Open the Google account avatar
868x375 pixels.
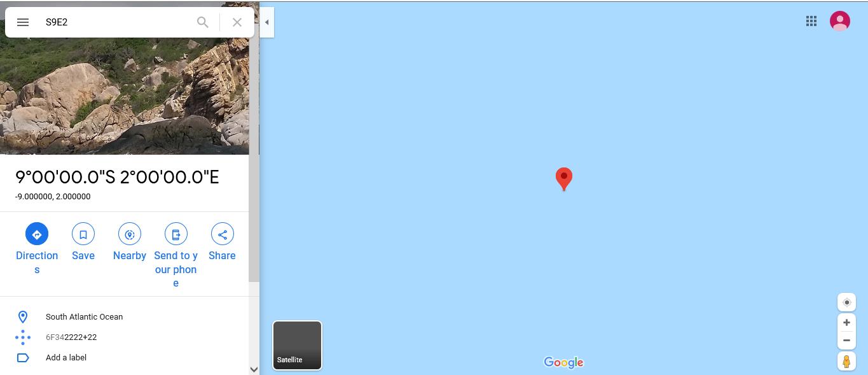(x=840, y=21)
